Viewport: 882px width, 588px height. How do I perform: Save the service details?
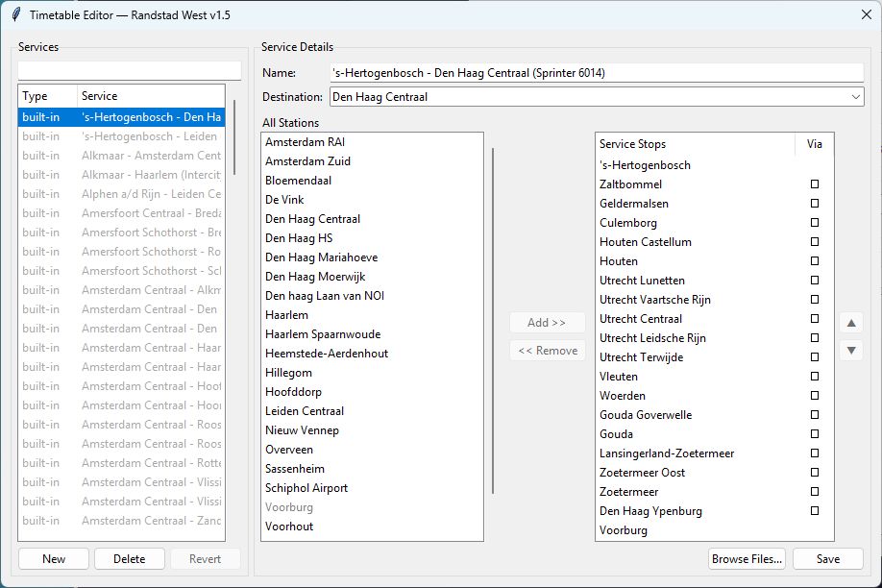click(x=827, y=559)
